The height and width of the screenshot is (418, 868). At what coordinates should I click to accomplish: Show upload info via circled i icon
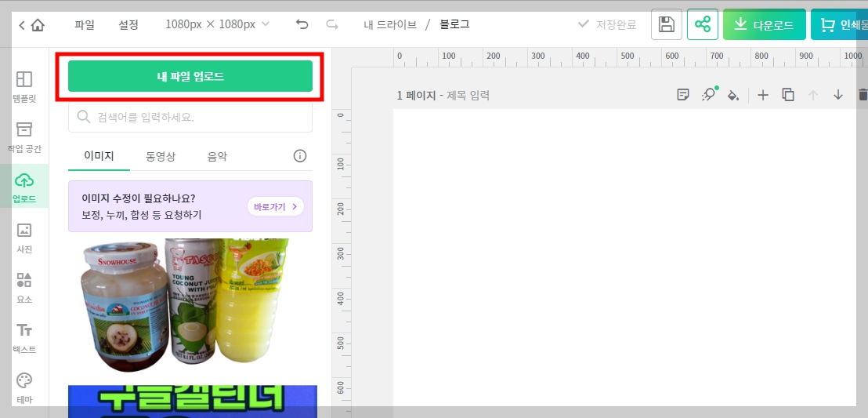(x=300, y=156)
